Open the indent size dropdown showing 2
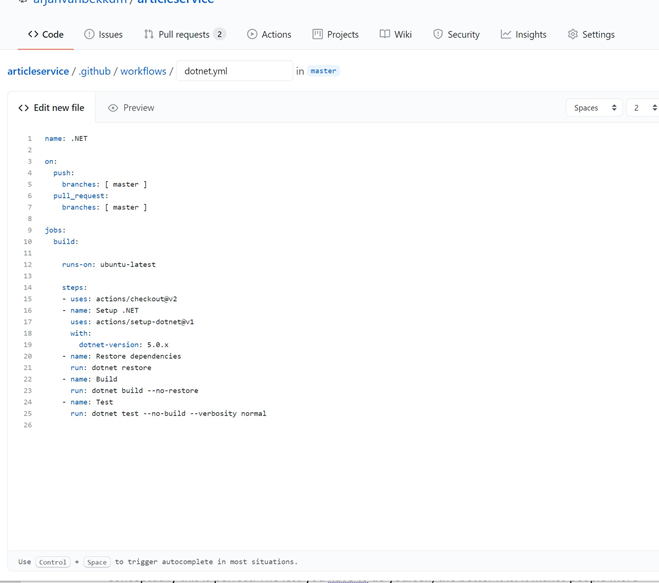 tap(644, 108)
